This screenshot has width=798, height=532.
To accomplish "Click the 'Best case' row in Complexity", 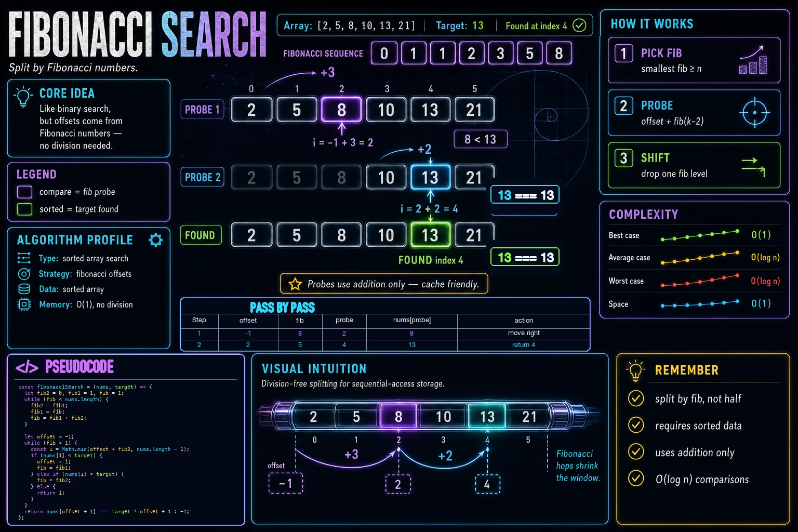I will [x=694, y=235].
